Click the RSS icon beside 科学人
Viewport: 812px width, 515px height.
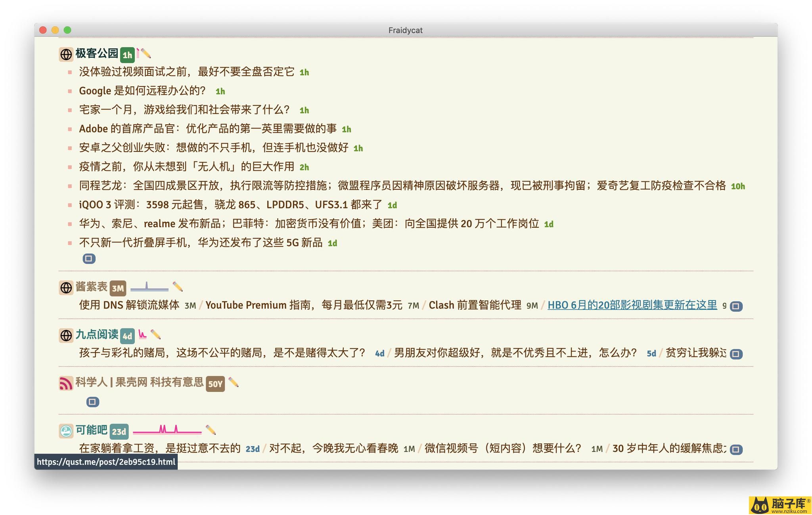pyautogui.click(x=66, y=383)
